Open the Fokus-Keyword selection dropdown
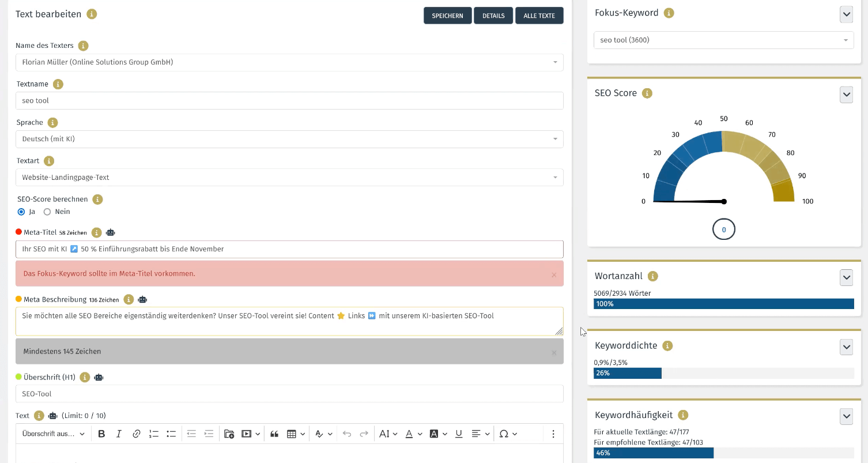Image resolution: width=868 pixels, height=463 pixels. pos(723,40)
